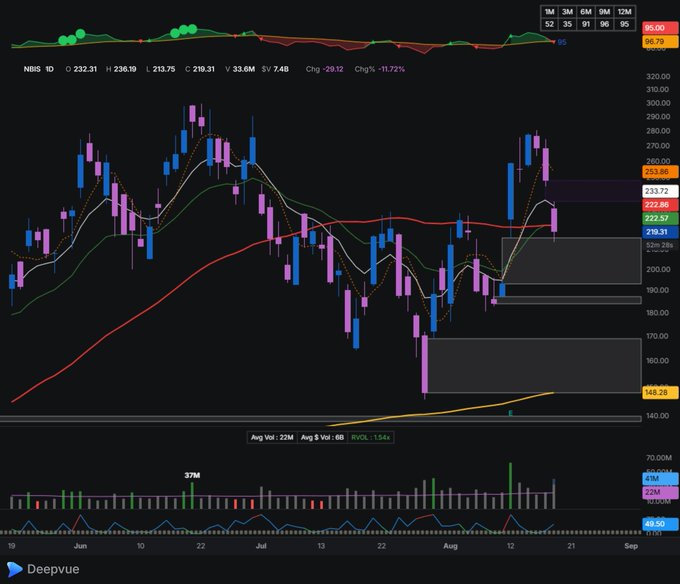Click the 3M rating value 35
Image resolution: width=680 pixels, height=584 pixels.
click(x=567, y=24)
